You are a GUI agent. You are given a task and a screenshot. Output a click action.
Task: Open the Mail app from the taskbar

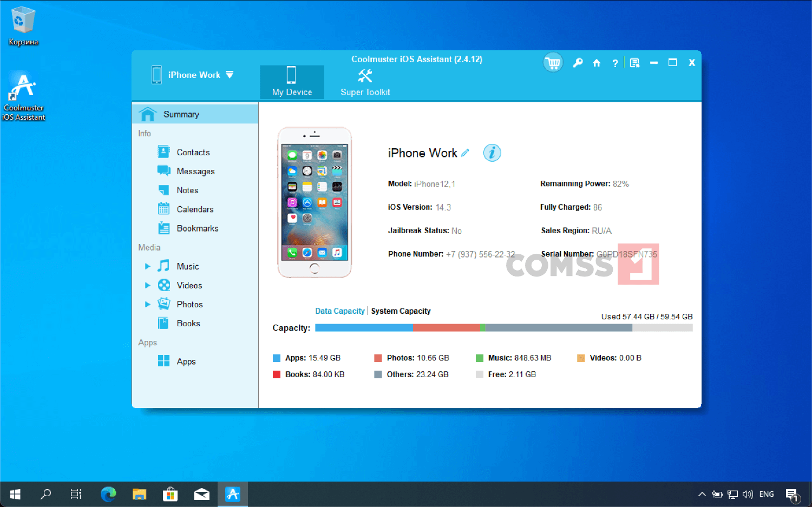coord(202,494)
